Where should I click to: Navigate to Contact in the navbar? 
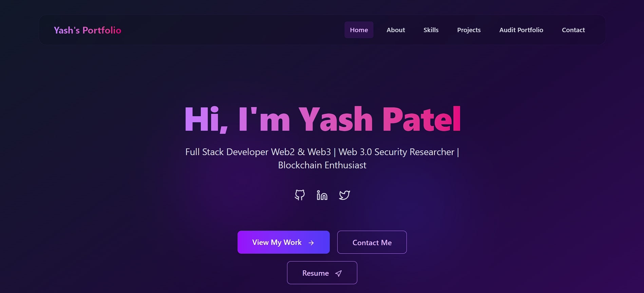573,30
